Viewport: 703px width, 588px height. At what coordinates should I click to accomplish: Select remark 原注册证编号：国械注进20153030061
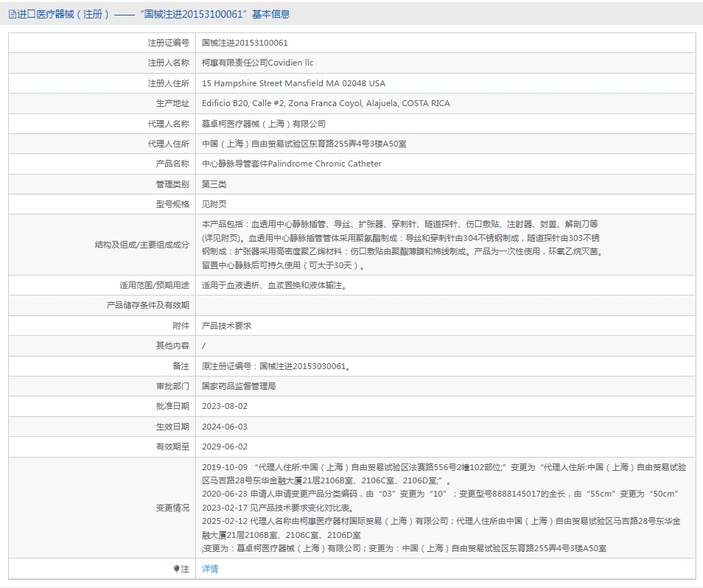point(276,366)
